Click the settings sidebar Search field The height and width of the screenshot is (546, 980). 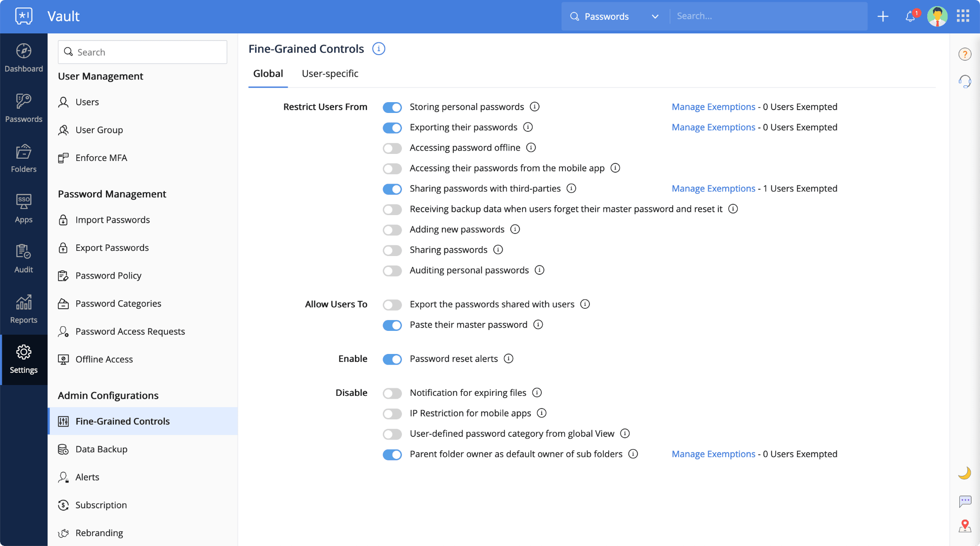coord(142,52)
